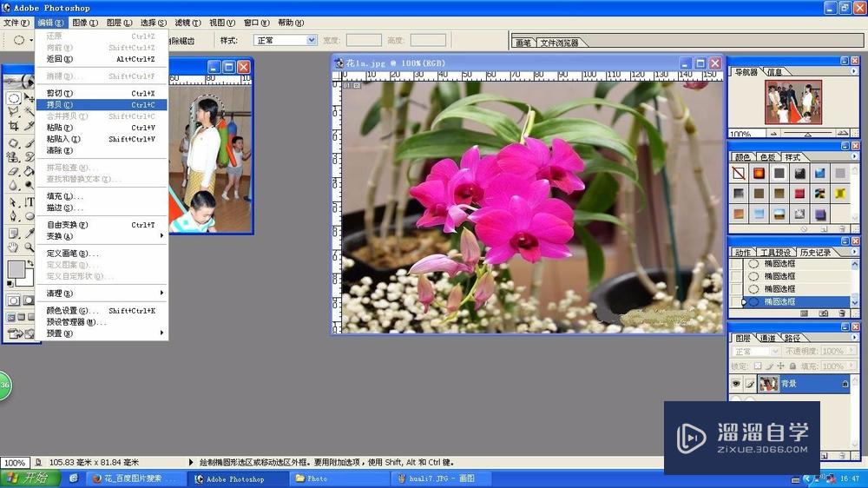Set history brush source box on highlighted 椭圆选框 state
Screen dimensions: 868x488
736,302
